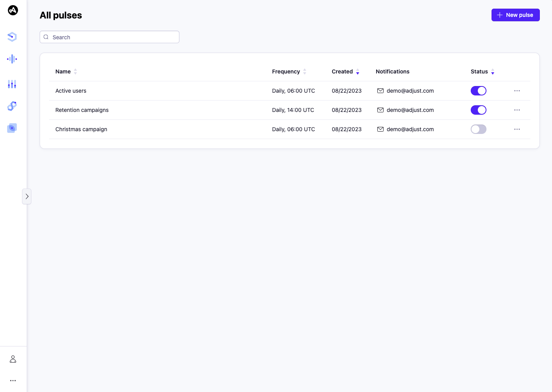The height and width of the screenshot is (392, 552).
Task: Click the infinity loop icon in sidebar
Action: (x=12, y=106)
